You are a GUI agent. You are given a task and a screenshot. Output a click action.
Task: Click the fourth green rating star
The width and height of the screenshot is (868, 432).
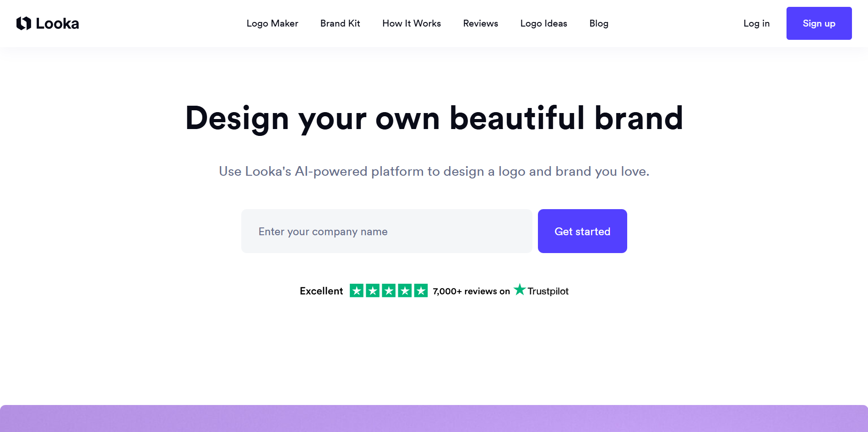coord(405,291)
